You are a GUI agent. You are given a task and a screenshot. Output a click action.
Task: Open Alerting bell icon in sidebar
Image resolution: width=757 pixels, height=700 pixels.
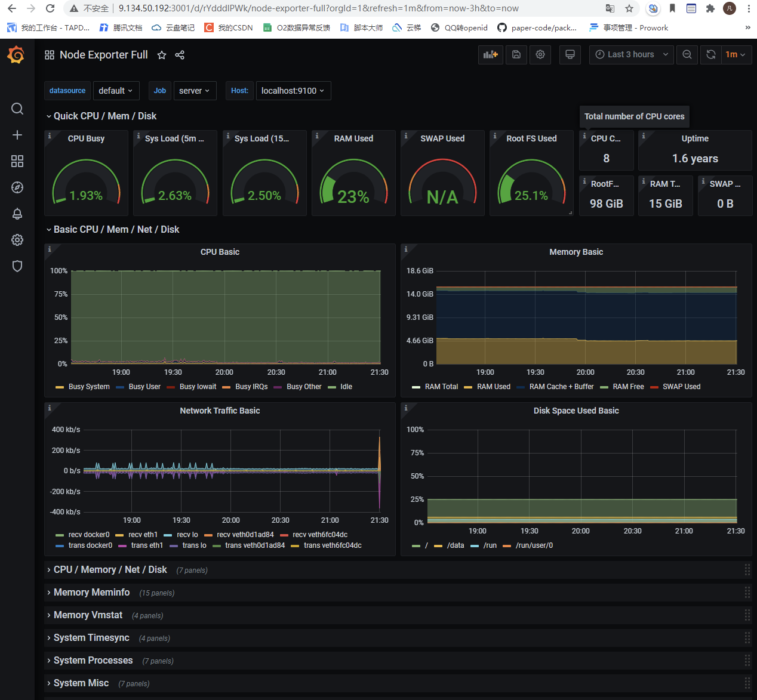coord(17,214)
